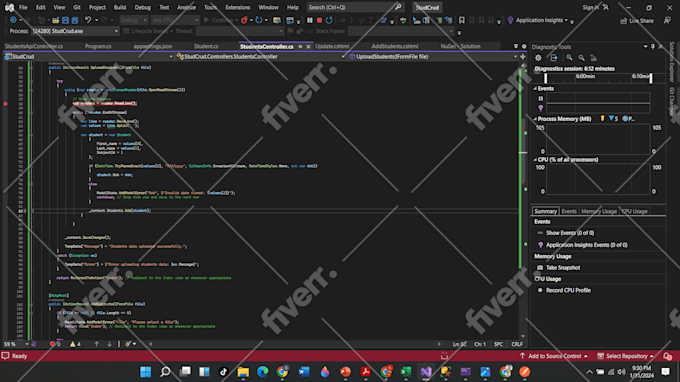680x382 pixels.
Task: Open the Analyze menu
Action: 186,7
